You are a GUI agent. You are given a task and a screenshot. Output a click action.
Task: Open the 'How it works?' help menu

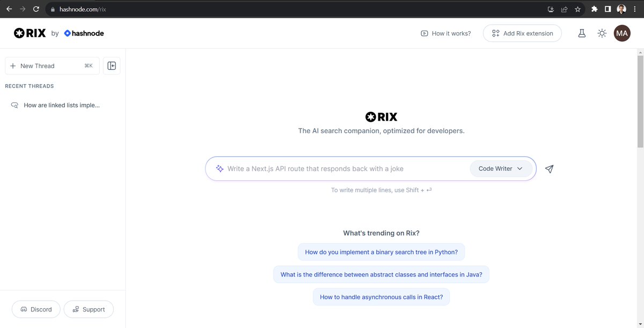pos(445,33)
